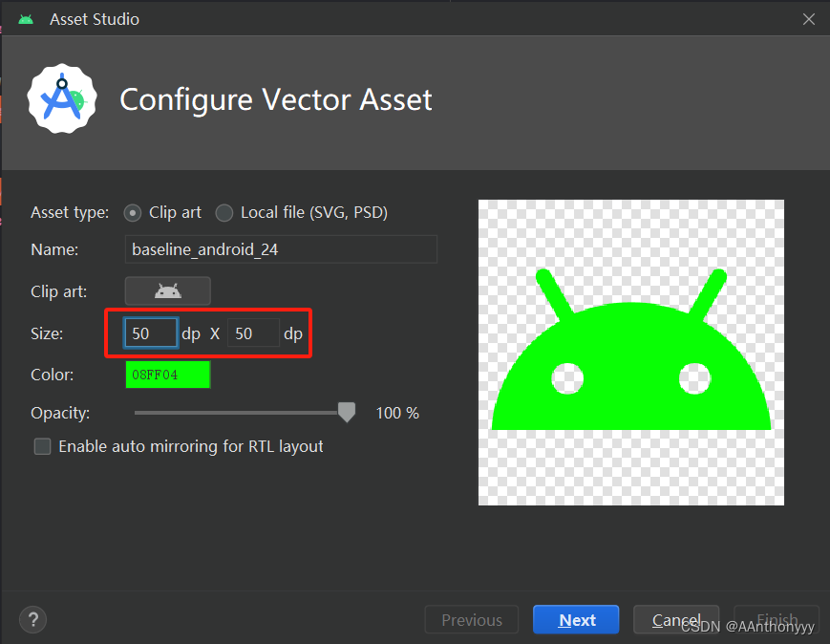This screenshot has width=830, height=644.
Task: Click the Android Studio logo in header
Action: 62,99
